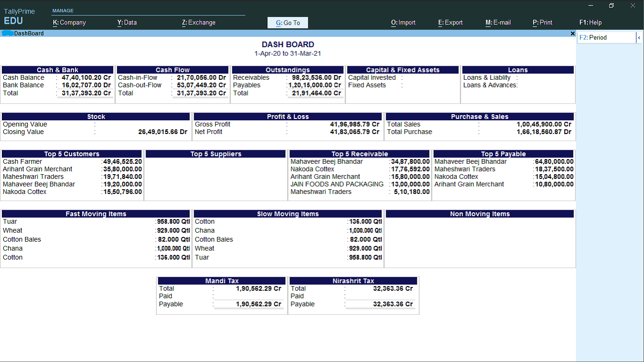Screen dimensions: 644x362
Task: Open the E: Export menu
Action: (x=450, y=23)
